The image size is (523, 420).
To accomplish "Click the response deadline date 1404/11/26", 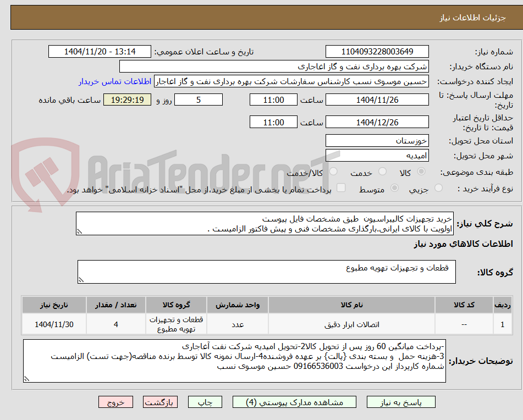I will click(x=377, y=100).
